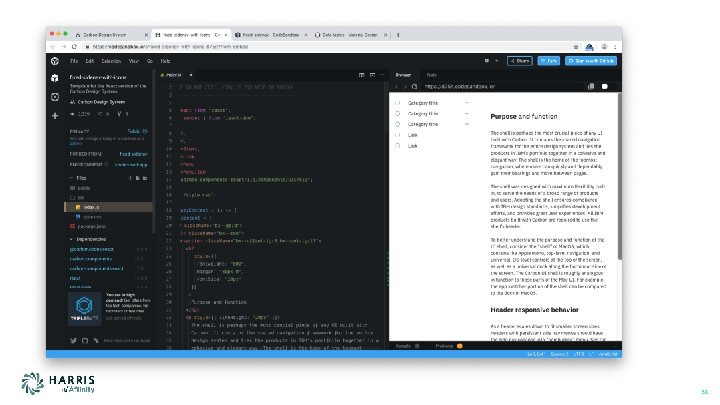Open the carbon-components dependency link
Screen dimensions: 720x405
point(90,259)
